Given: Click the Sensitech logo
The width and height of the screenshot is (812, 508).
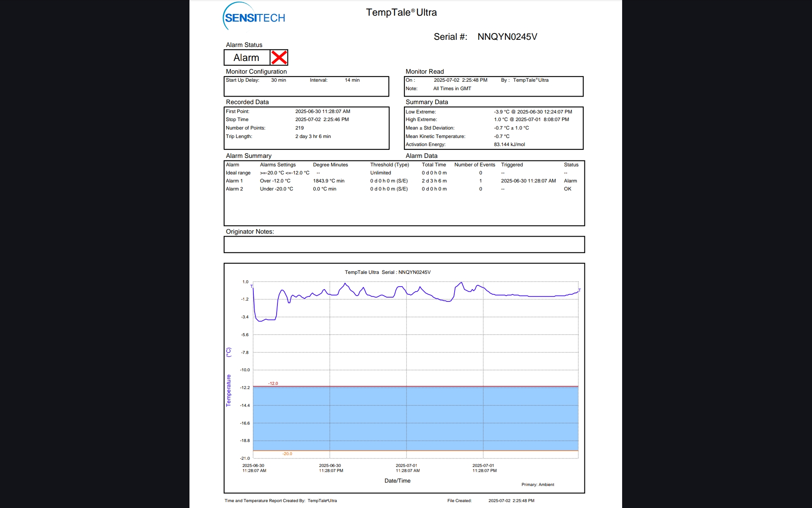Looking at the screenshot, I should point(254,17).
